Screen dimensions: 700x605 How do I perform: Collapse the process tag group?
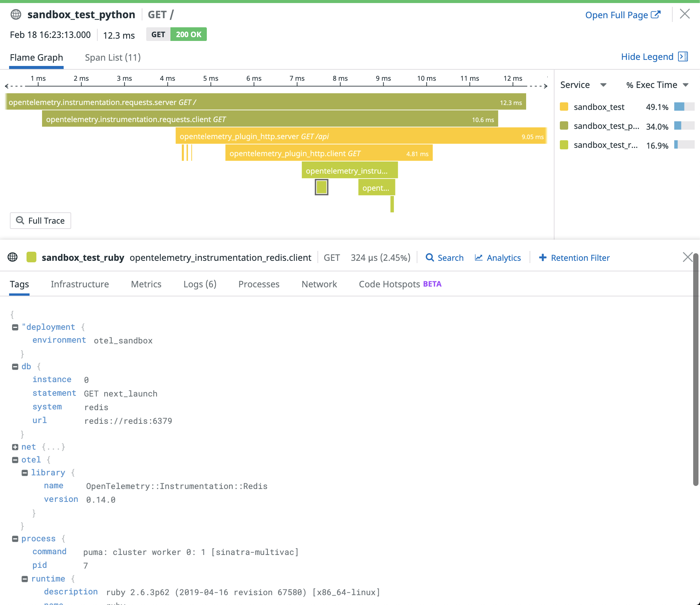(x=15, y=539)
